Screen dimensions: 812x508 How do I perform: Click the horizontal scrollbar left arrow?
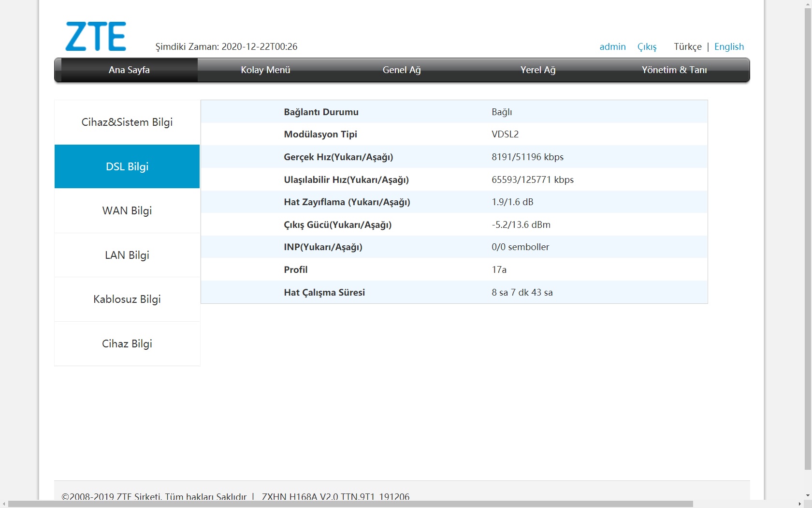4,504
